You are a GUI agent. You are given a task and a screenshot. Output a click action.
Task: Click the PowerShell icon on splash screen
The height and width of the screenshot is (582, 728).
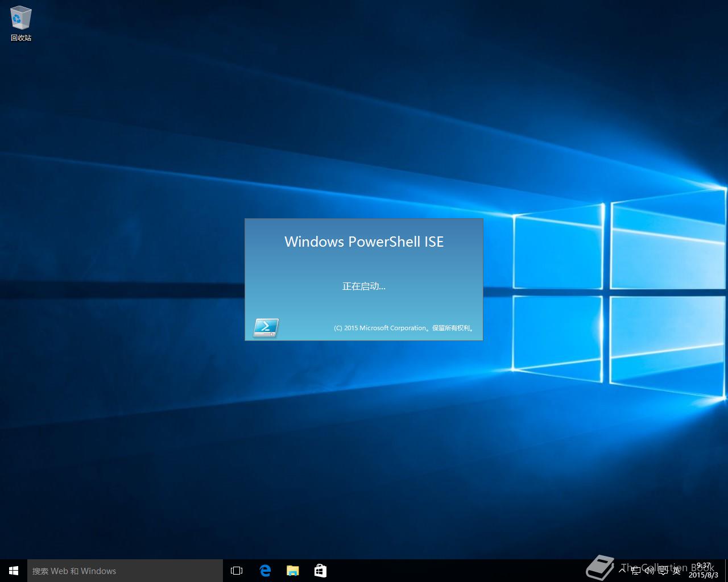point(266,327)
